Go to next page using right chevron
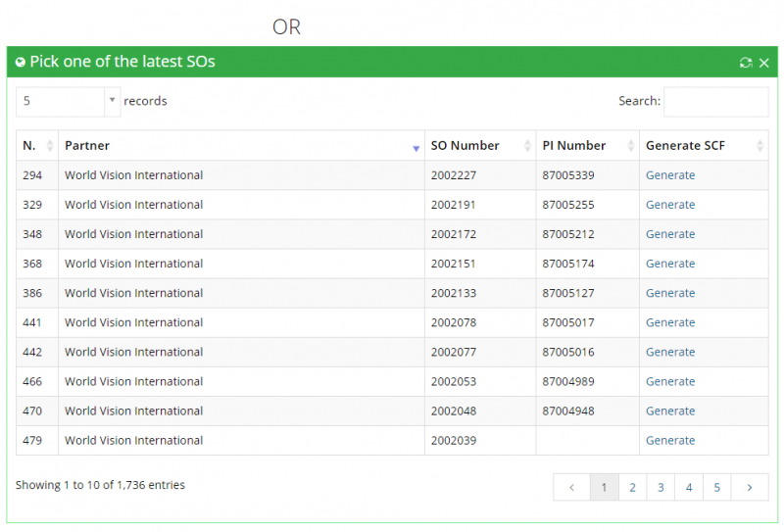The image size is (784, 532). (x=750, y=487)
